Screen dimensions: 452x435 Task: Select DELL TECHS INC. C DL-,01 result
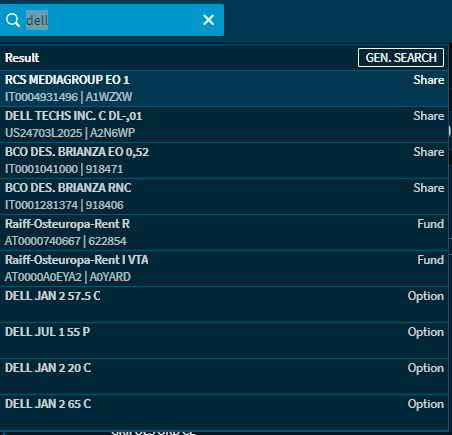pyautogui.click(x=224, y=124)
